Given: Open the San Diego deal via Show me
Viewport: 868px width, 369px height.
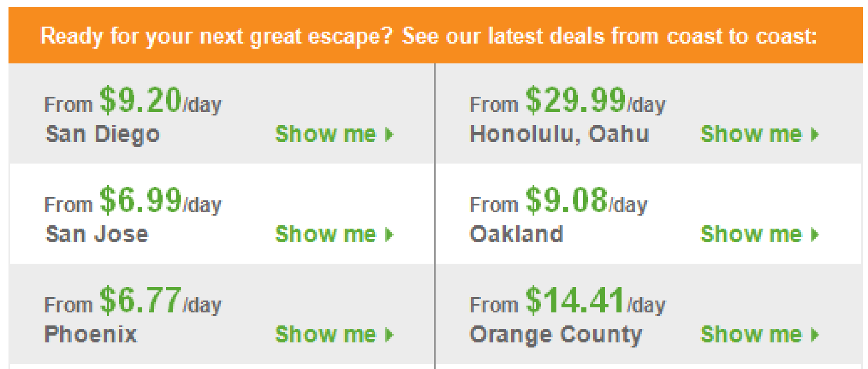Looking at the screenshot, I should point(326,135).
